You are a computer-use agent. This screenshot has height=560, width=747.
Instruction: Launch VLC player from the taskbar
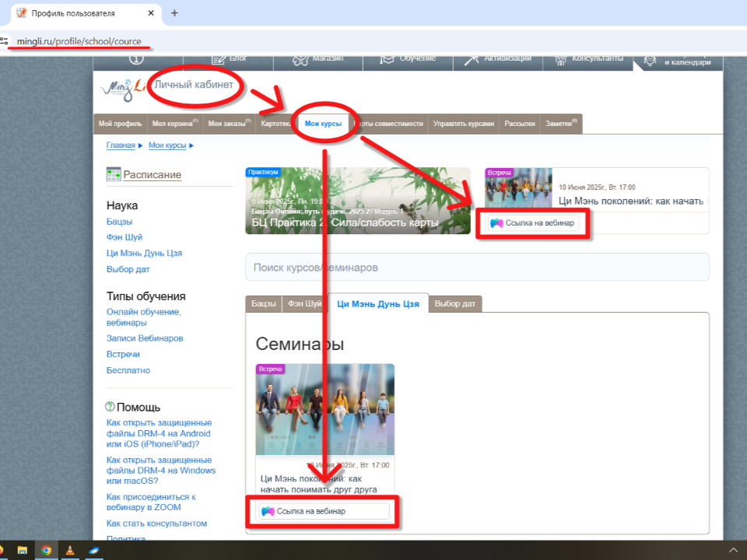pos(70,551)
